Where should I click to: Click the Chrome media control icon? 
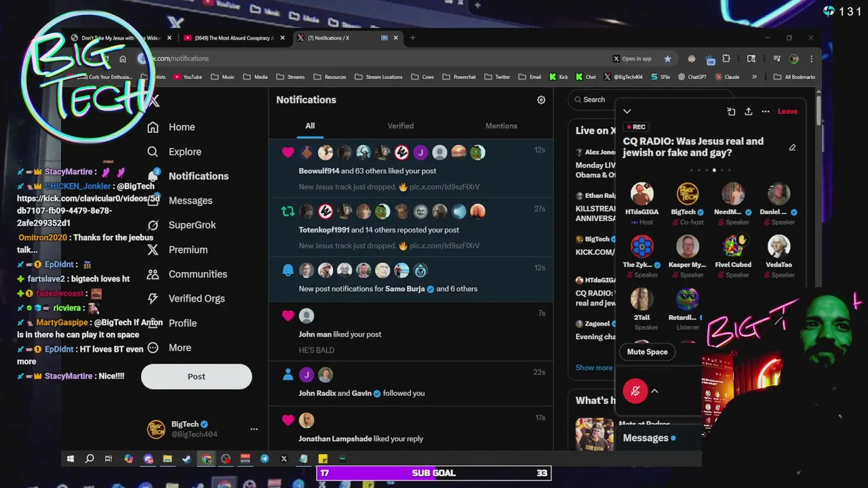pos(777,59)
